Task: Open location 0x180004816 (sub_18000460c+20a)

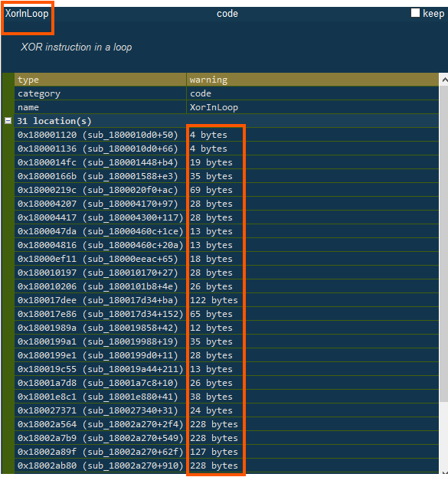Action: coord(100,245)
